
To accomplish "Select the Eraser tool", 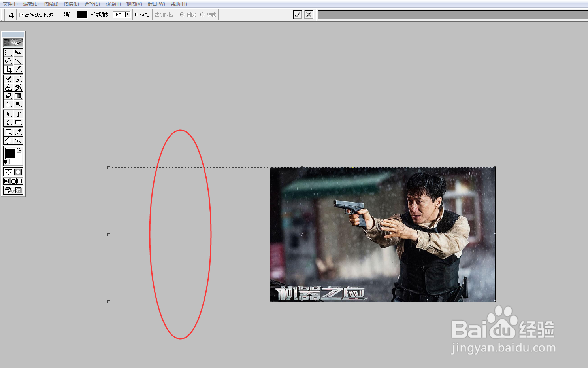I will (8, 96).
